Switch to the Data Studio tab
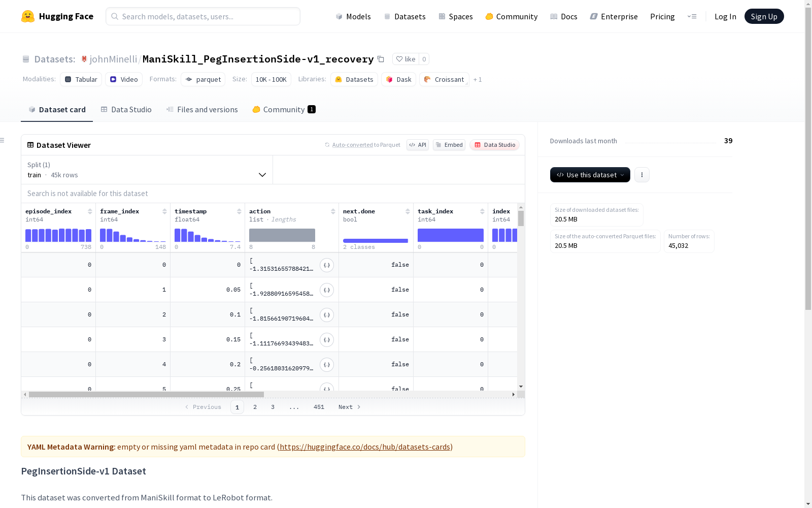 coord(126,110)
